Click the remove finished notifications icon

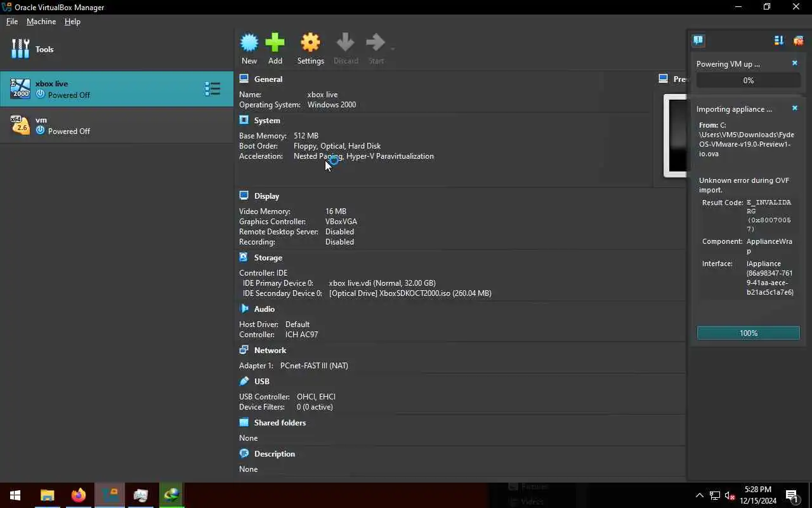click(798, 41)
